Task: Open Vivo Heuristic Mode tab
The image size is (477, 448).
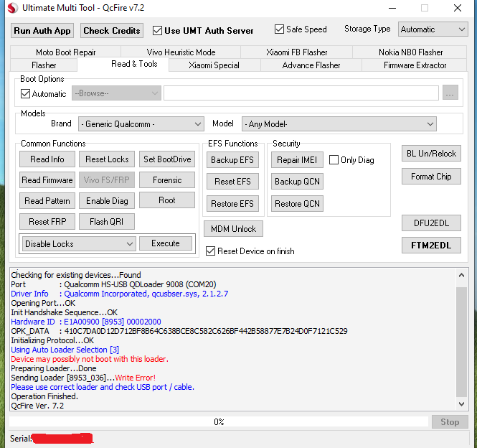Action: click(x=181, y=52)
